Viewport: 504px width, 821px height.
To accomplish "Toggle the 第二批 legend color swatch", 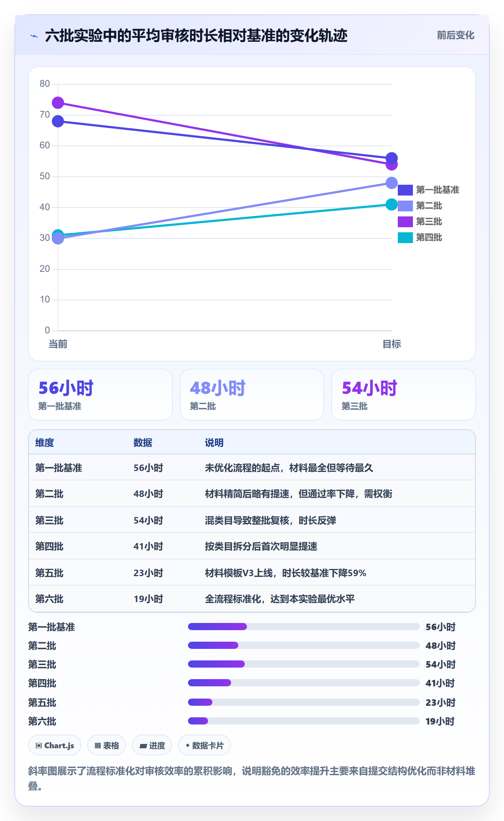I will [405, 206].
